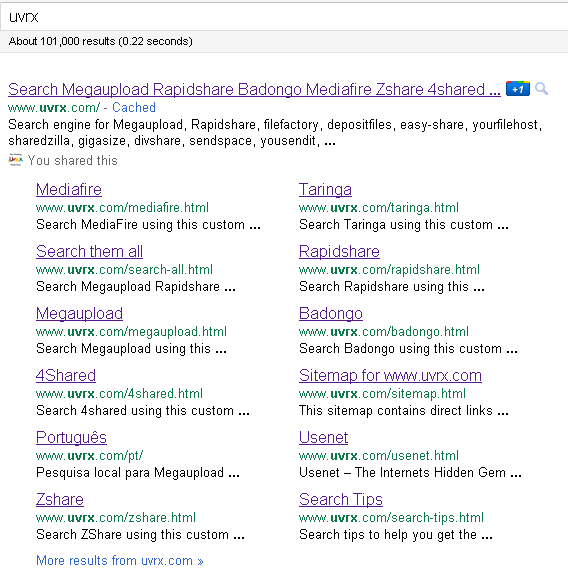Open the Badongo sitelink

[x=331, y=313]
